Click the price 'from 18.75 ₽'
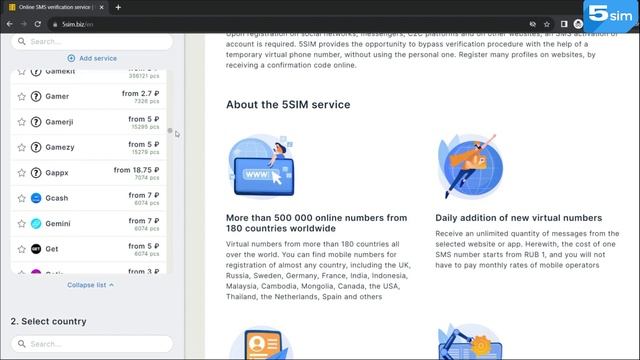The image size is (640, 360). [136, 170]
